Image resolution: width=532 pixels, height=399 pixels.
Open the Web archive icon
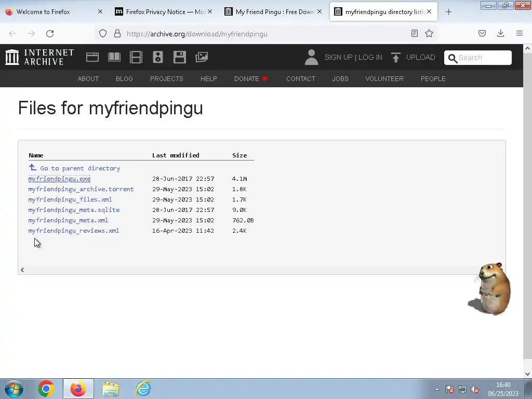[92, 57]
